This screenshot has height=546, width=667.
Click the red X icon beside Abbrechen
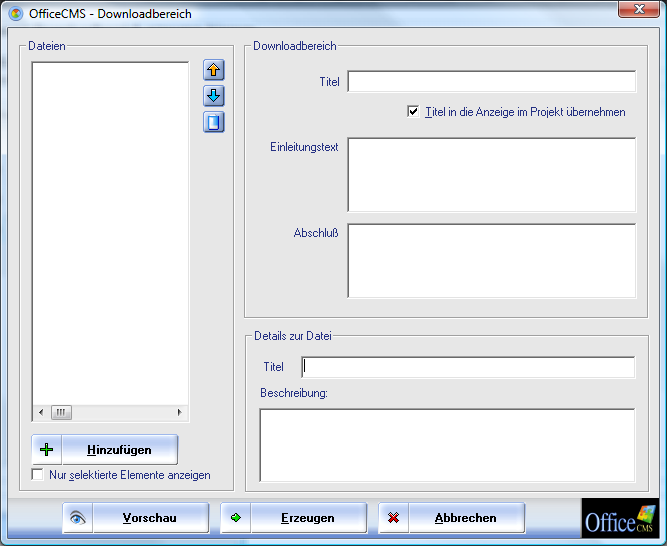393,518
